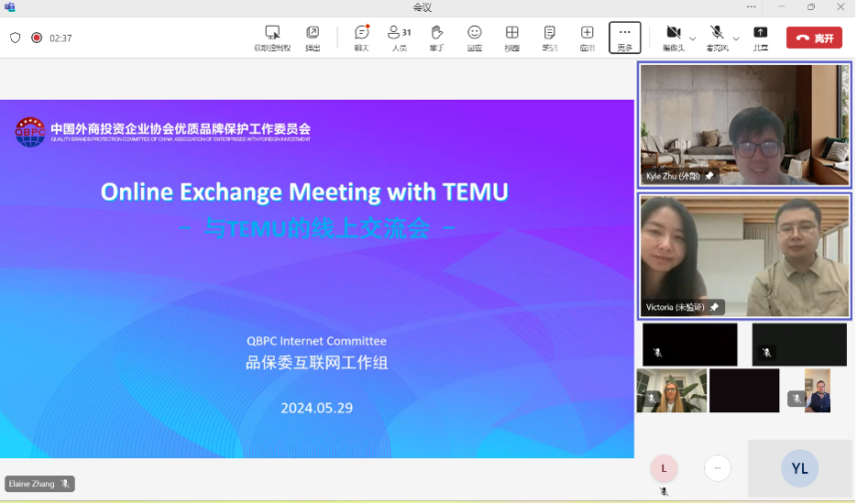Expand the microphone options arrow

736,38
